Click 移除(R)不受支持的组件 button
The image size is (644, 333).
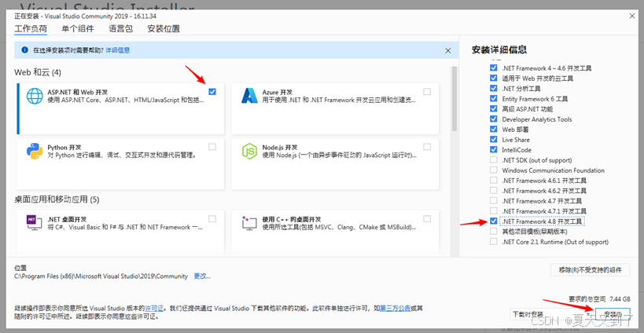point(591,270)
